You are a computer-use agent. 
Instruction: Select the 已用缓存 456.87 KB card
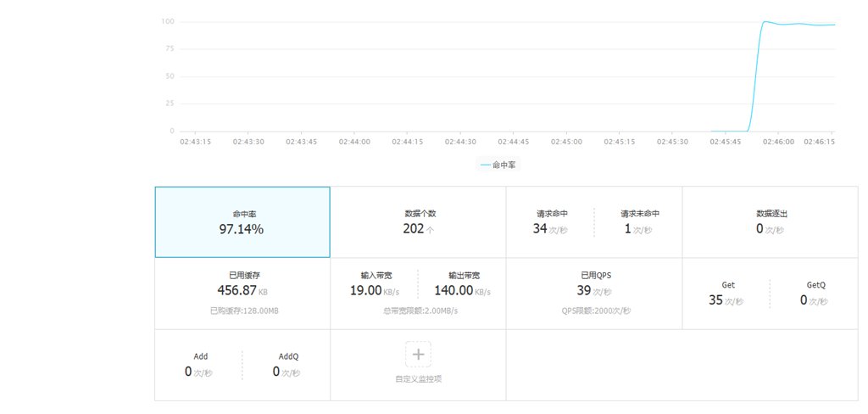(x=242, y=294)
